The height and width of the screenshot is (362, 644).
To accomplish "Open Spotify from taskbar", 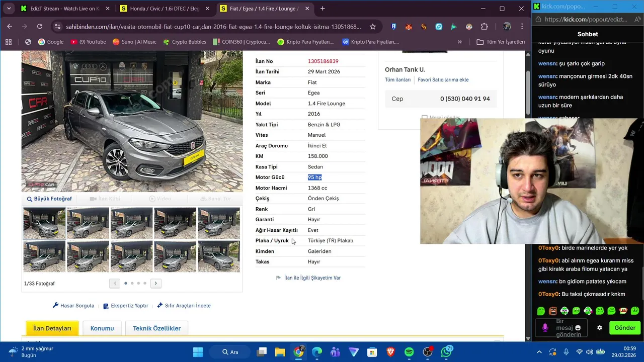I will pos(409,352).
